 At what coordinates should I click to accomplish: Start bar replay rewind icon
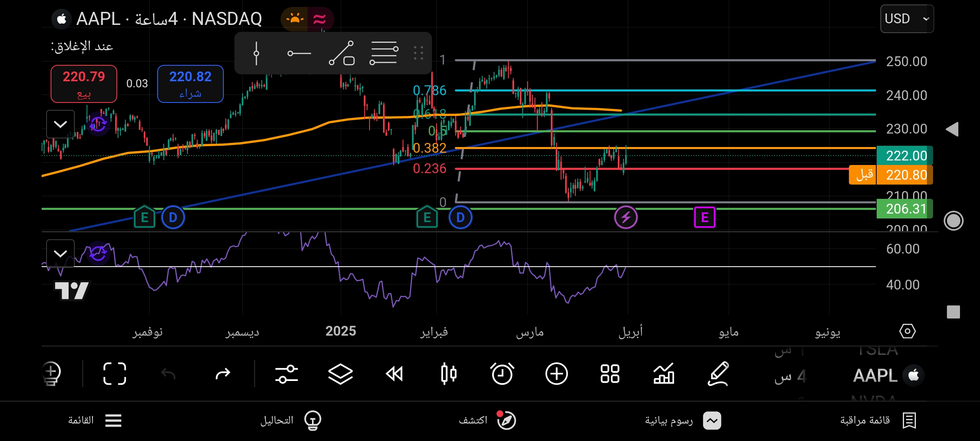click(394, 374)
